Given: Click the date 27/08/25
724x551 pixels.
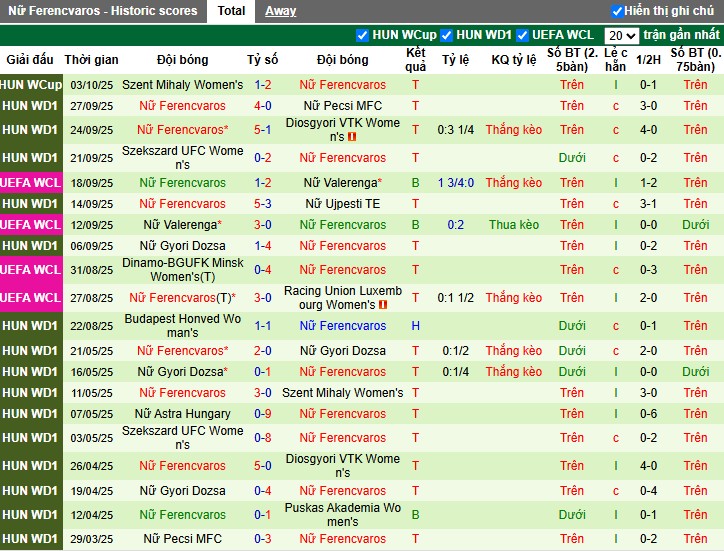Looking at the screenshot, I should tap(91, 298).
